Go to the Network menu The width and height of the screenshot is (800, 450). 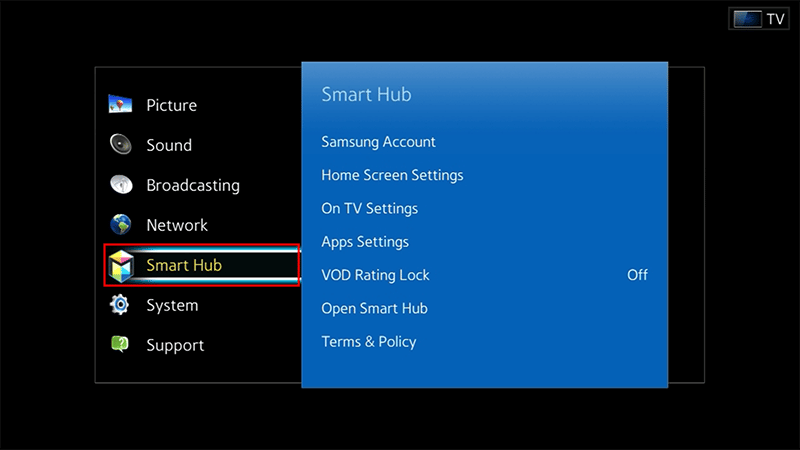(x=177, y=225)
